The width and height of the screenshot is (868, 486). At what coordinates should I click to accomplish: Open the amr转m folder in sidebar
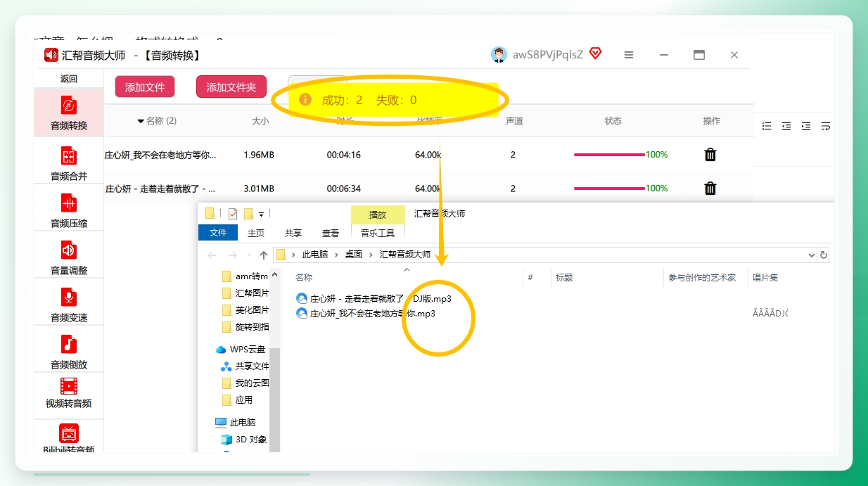tap(245, 276)
